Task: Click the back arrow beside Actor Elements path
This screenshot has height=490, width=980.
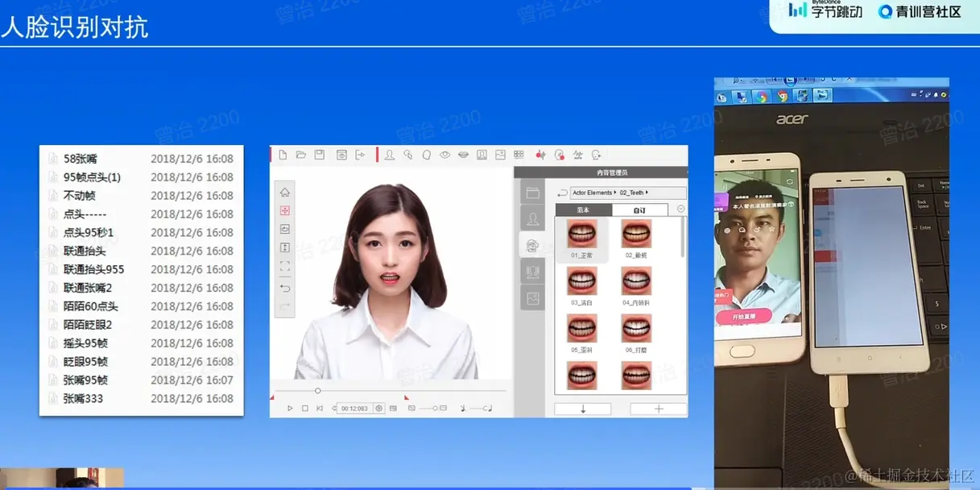Action: click(x=562, y=193)
